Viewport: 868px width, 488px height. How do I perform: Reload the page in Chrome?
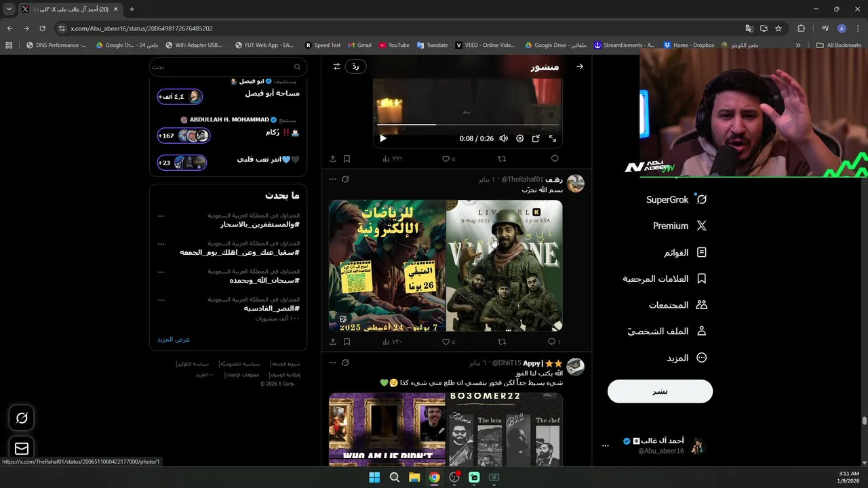pos(42,28)
